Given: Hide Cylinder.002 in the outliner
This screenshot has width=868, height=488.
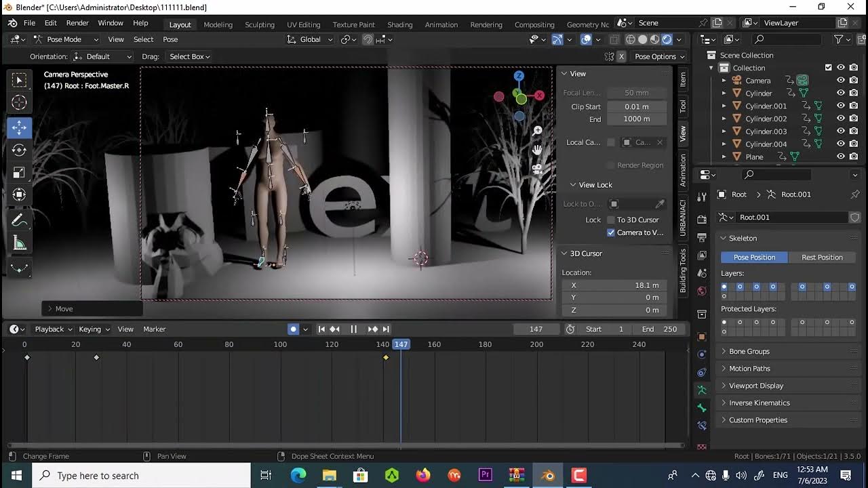Looking at the screenshot, I should (841, 119).
